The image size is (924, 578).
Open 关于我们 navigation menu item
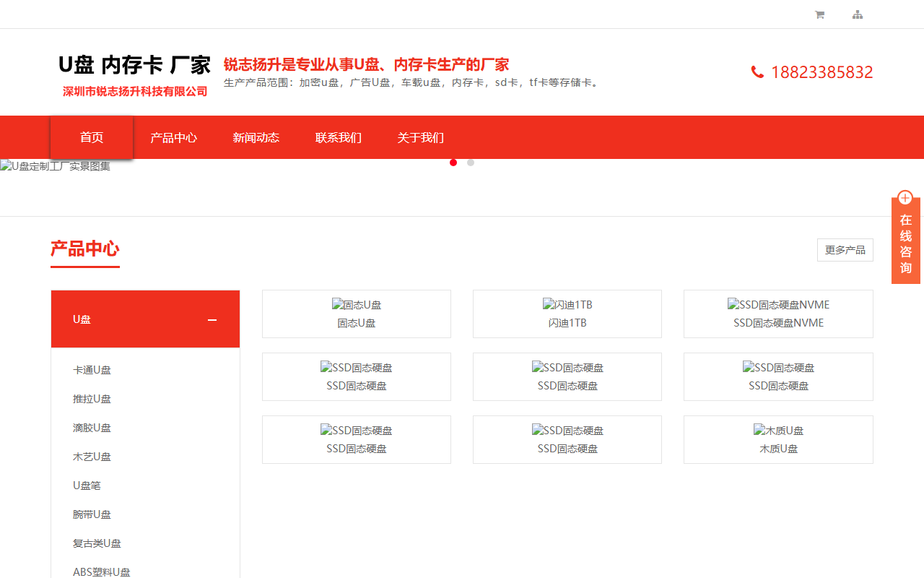coord(420,137)
